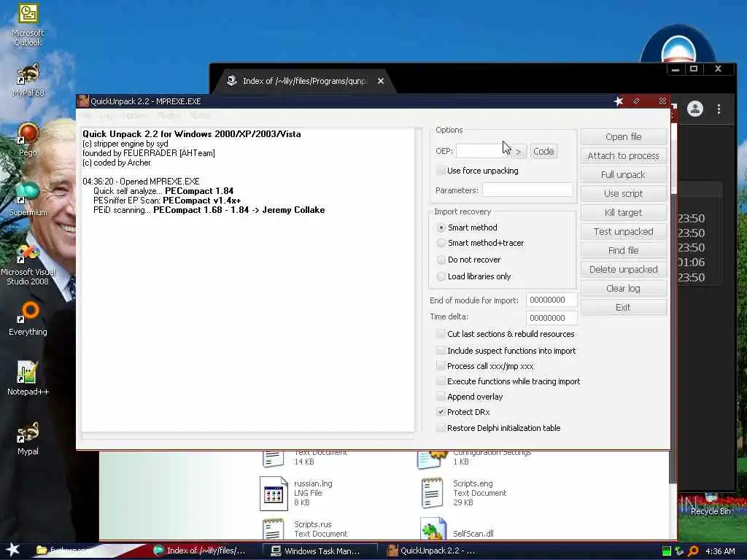Launch Supermium from the desktop
The image size is (747, 560).
tap(28, 198)
